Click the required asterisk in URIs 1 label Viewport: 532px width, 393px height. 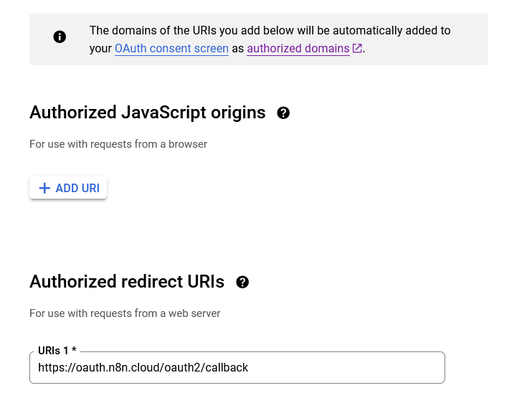point(74,349)
